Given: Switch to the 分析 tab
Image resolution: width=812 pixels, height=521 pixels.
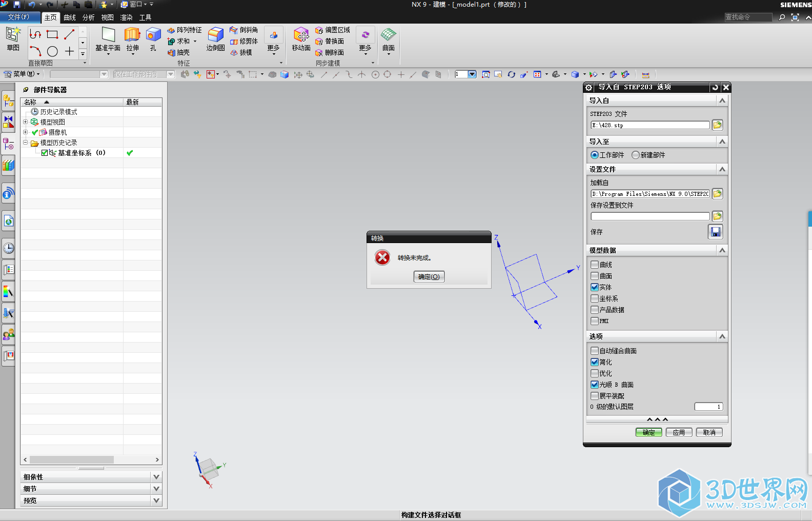Looking at the screenshot, I should coord(89,17).
